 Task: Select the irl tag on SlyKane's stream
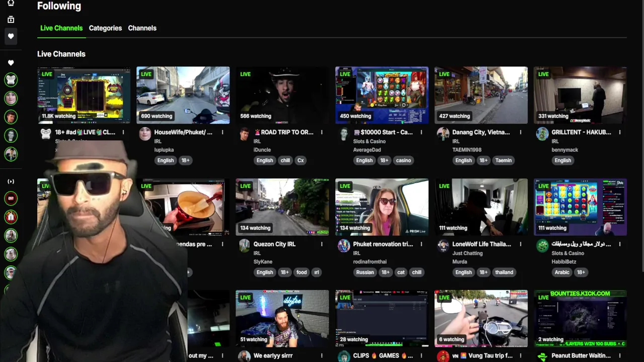point(316,272)
